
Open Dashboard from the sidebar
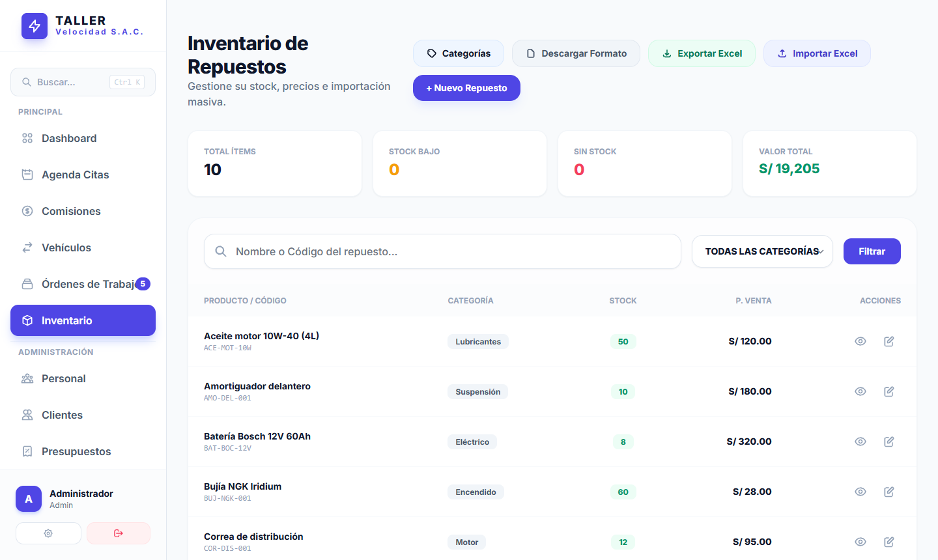(x=83, y=138)
